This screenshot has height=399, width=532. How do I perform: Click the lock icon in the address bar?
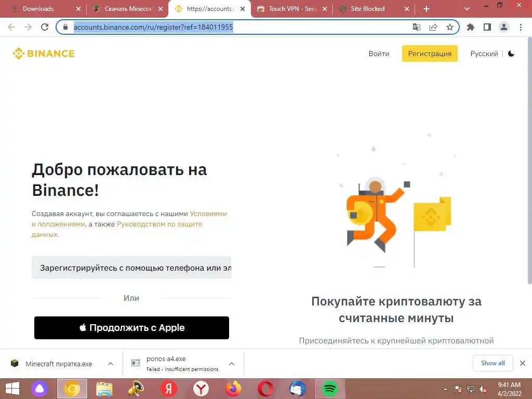tap(65, 27)
